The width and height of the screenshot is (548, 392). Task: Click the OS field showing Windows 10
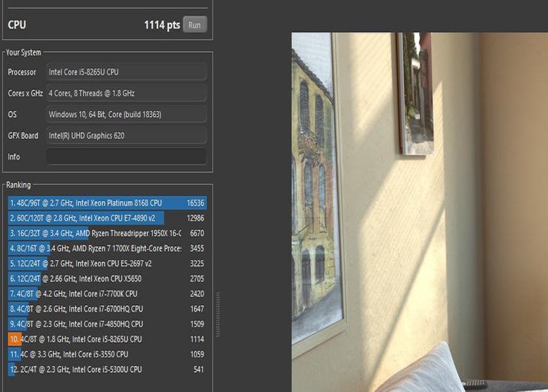tap(126, 114)
